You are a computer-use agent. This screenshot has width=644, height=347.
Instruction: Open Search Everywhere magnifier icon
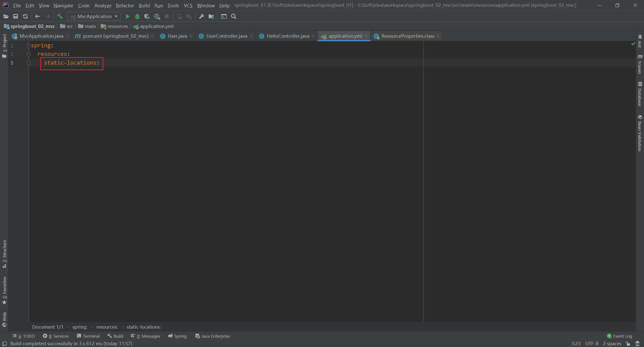click(x=234, y=17)
